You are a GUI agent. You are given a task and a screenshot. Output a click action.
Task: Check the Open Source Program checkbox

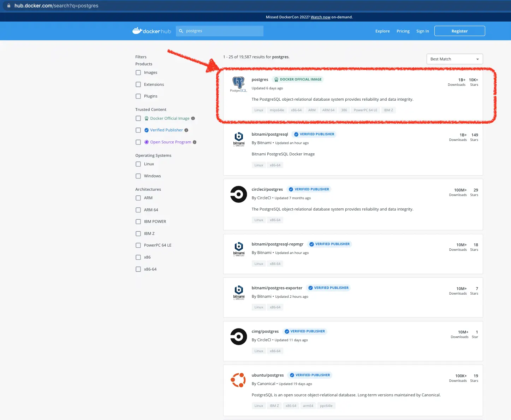pyautogui.click(x=138, y=142)
